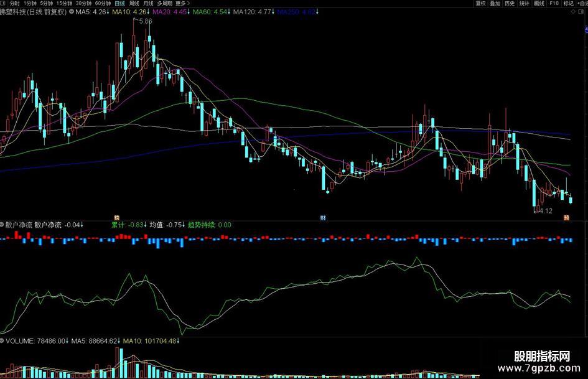Select the 5分钟 period tab
Viewport: 588px width, 379px height.
click(x=47, y=3)
